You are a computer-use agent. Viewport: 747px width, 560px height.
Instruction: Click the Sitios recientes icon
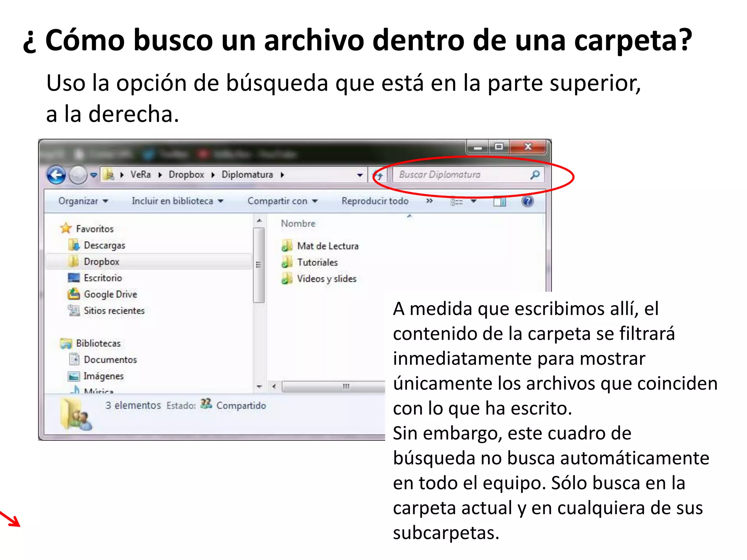(x=74, y=310)
